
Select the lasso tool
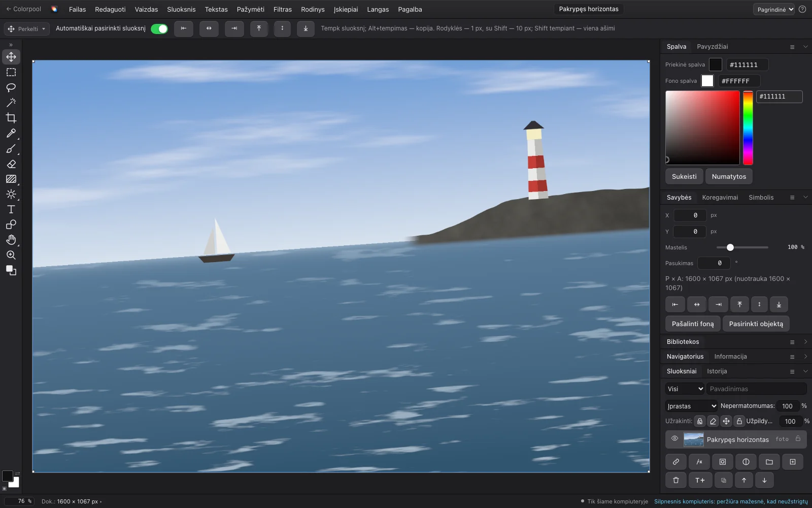(x=11, y=87)
